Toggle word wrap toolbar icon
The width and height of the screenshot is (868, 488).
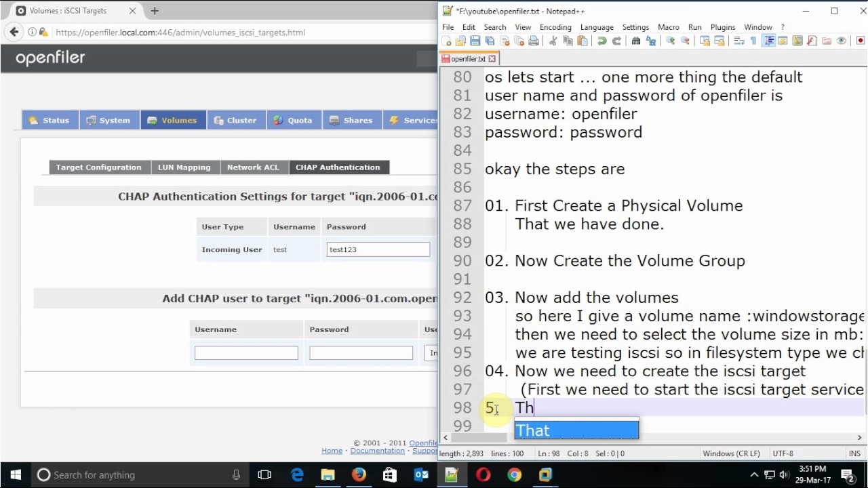(738, 41)
